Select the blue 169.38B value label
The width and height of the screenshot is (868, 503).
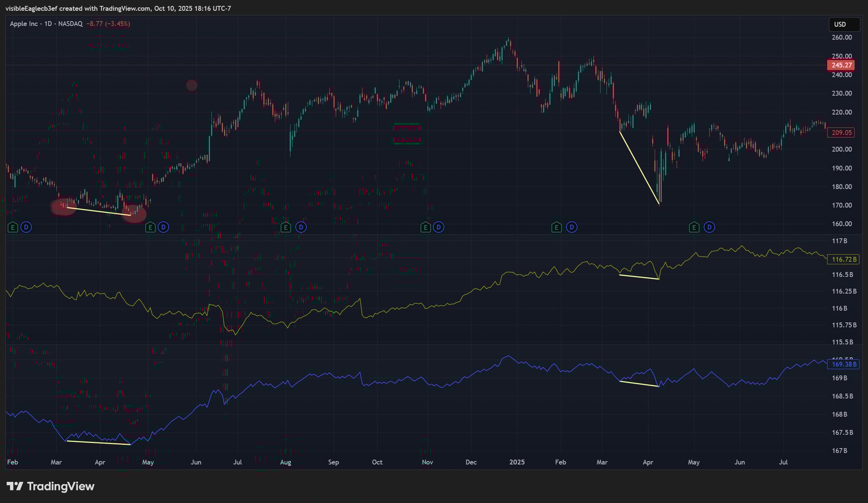point(844,364)
